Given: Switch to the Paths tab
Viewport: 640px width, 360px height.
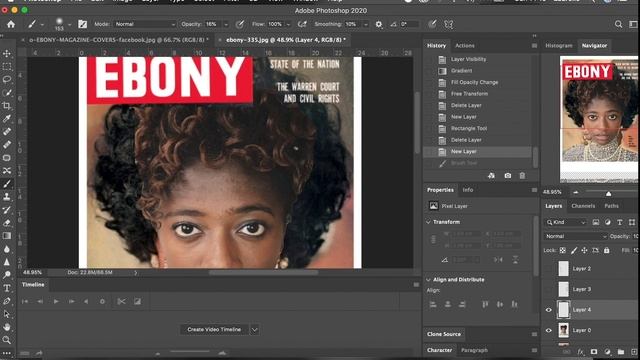Looking at the screenshot, I should click(611, 206).
